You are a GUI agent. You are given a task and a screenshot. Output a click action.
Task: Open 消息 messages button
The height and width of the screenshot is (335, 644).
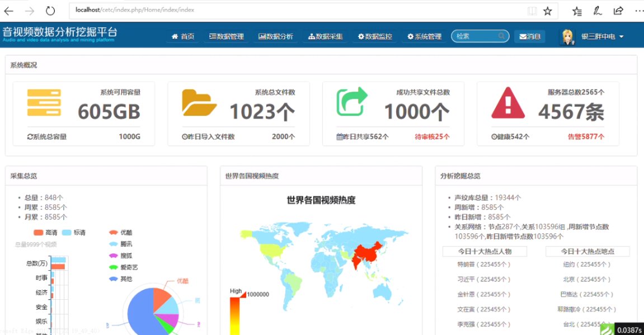click(x=530, y=36)
